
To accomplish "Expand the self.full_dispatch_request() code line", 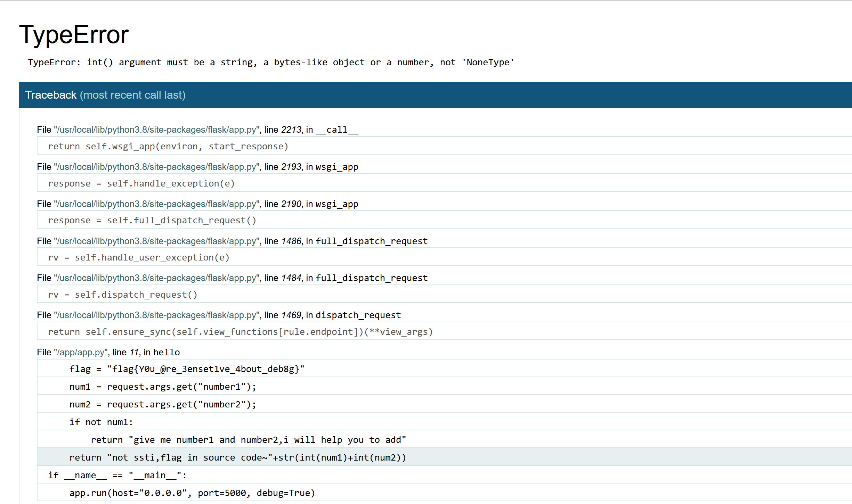I will point(444,220).
